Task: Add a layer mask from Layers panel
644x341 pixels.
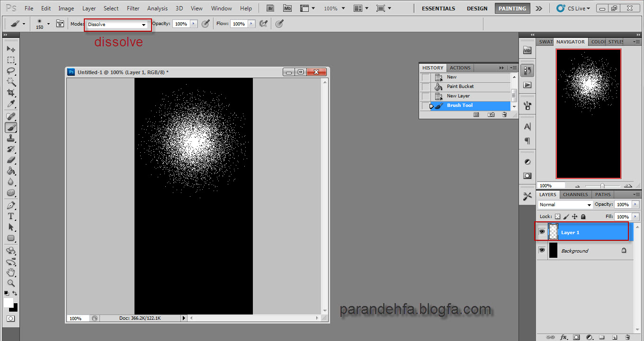Action: coord(576,337)
